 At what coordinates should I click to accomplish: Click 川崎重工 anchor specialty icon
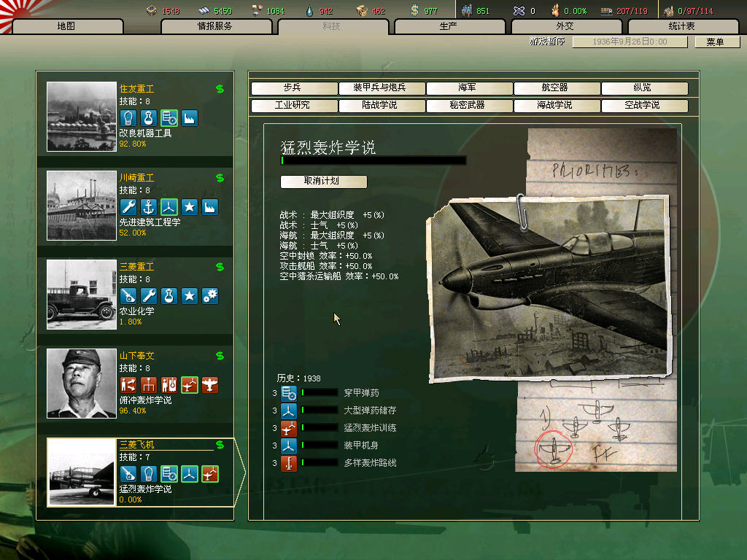coord(149,207)
